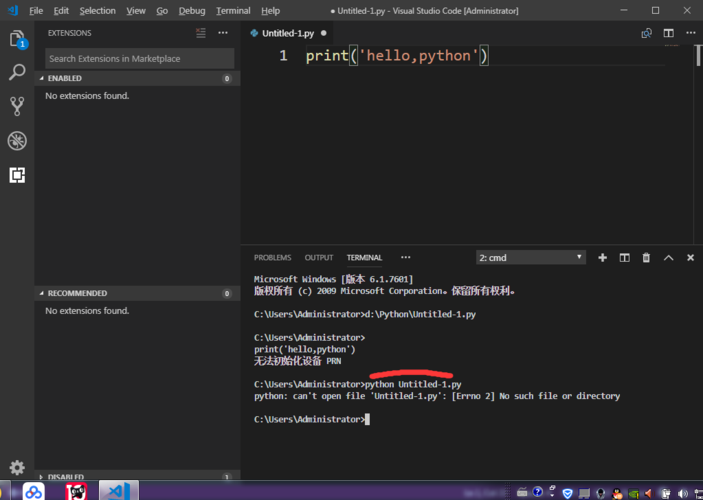Open the Selection menu
Image resolution: width=703 pixels, height=500 pixels.
tap(97, 11)
